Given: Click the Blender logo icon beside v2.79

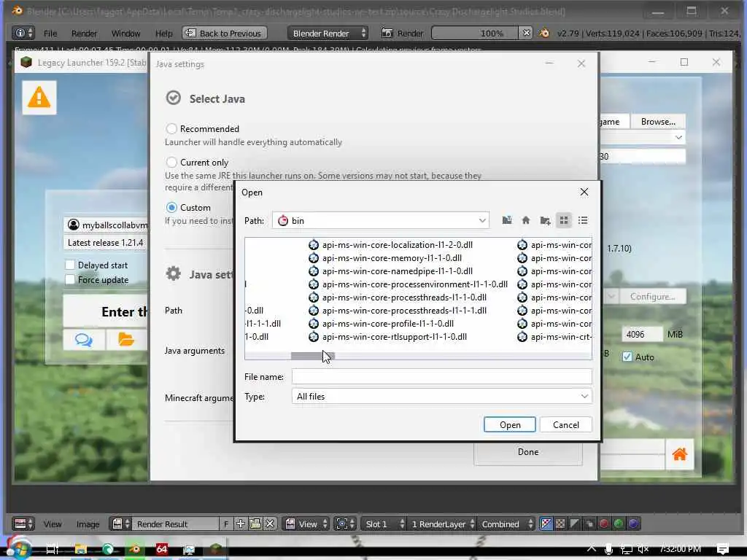Looking at the screenshot, I should tap(544, 33).
